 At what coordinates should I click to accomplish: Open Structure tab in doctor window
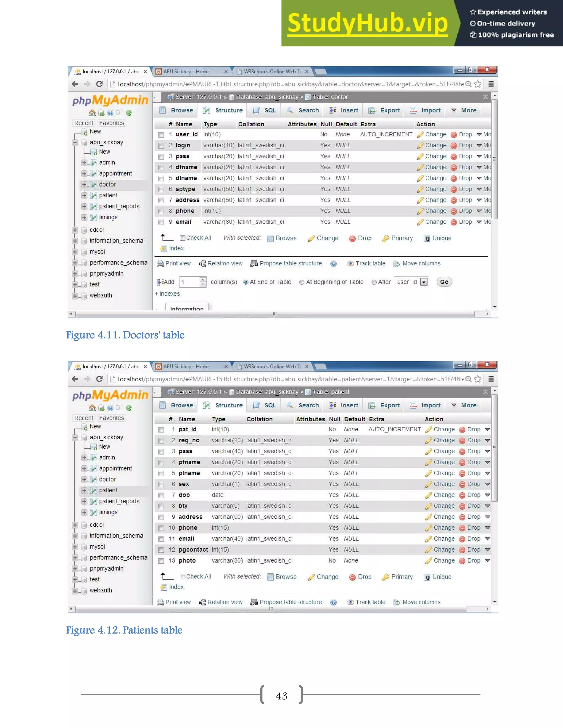[223, 110]
